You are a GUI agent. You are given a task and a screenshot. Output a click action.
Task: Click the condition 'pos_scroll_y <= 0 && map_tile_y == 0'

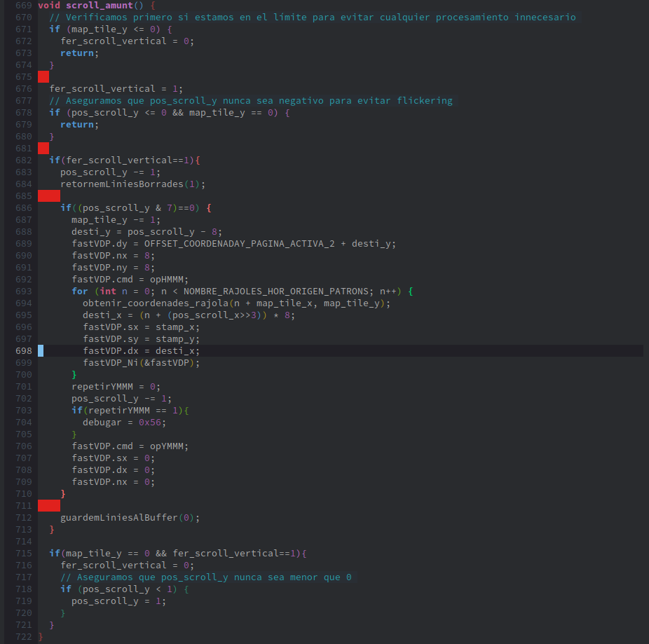(172, 113)
